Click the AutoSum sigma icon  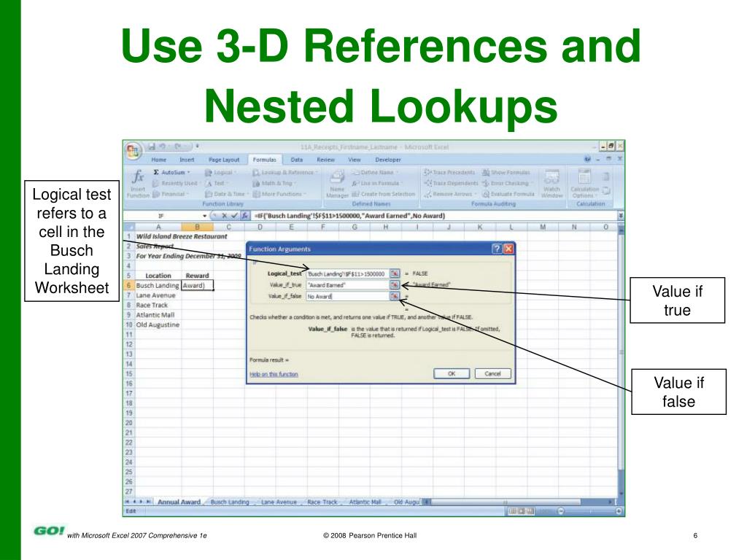pyautogui.click(x=156, y=172)
